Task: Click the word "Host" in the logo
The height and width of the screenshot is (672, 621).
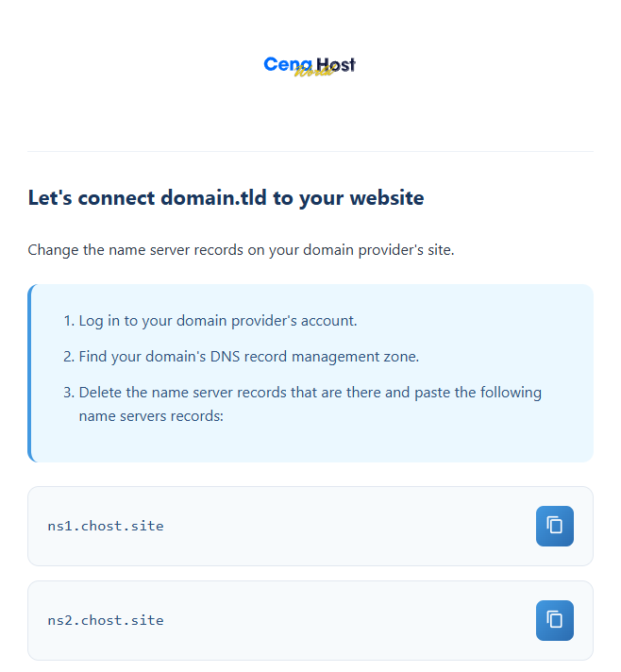Action: [336, 63]
